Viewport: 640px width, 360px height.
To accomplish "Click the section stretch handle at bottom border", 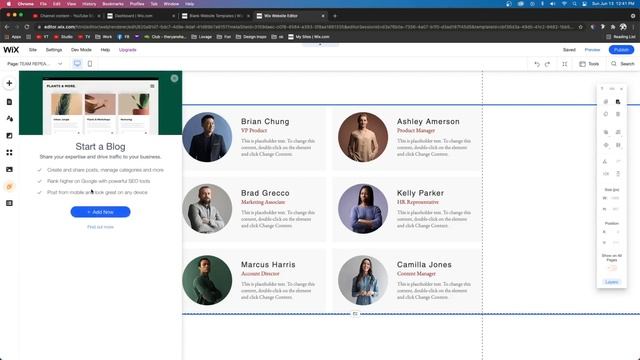I will (355, 314).
